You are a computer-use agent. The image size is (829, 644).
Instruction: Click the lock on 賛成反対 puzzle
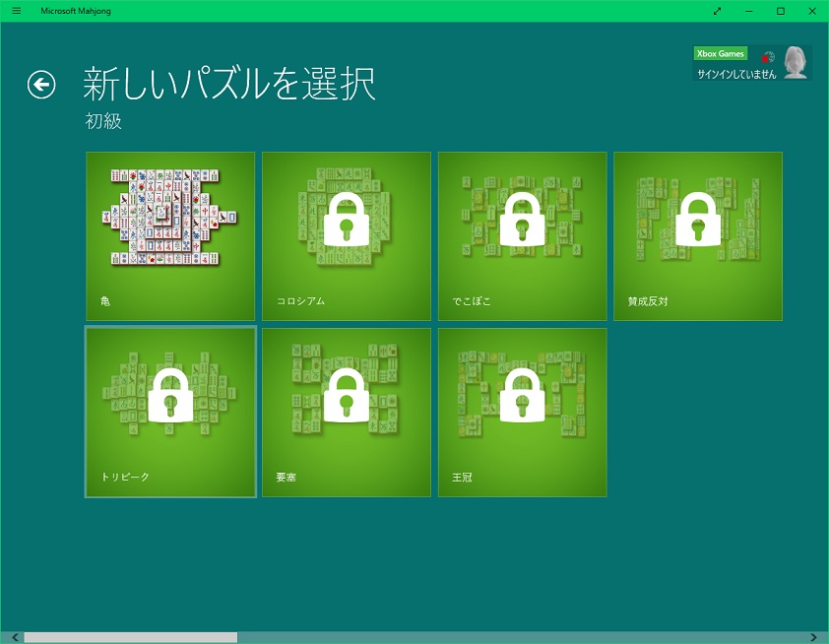[698, 219]
